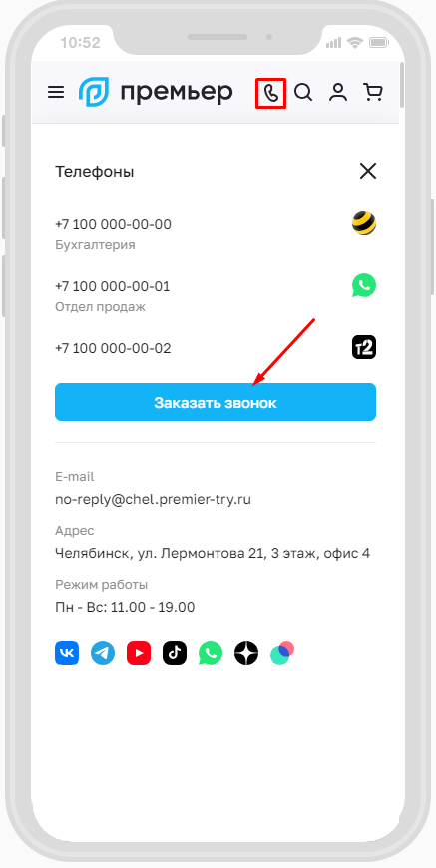The image size is (436, 868).
Task: Click the Премьер logo
Action: pos(156,92)
